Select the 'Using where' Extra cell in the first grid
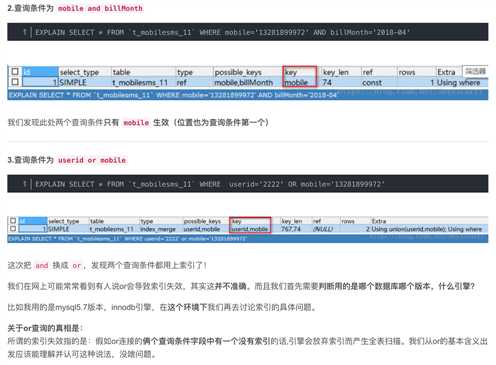Image resolution: width=496 pixels, height=365 pixels. [458, 82]
